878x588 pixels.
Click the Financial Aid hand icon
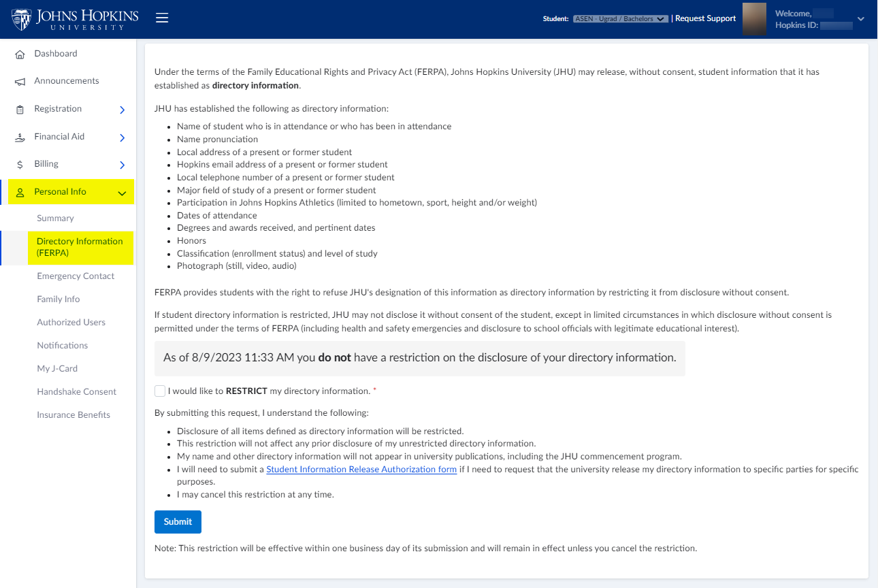pos(20,137)
